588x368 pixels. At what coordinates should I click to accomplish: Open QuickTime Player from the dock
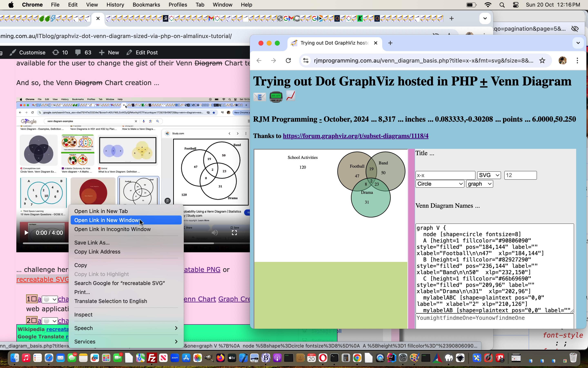point(380,358)
